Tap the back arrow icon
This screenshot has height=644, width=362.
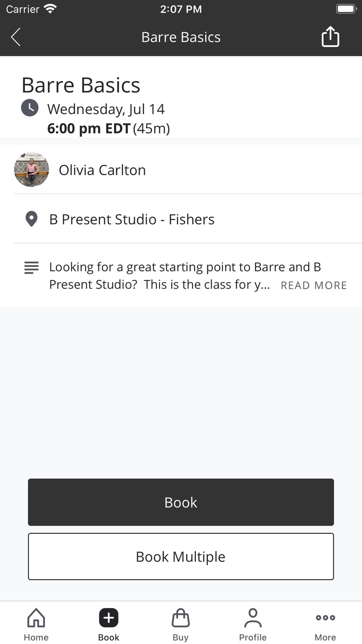[x=16, y=37]
